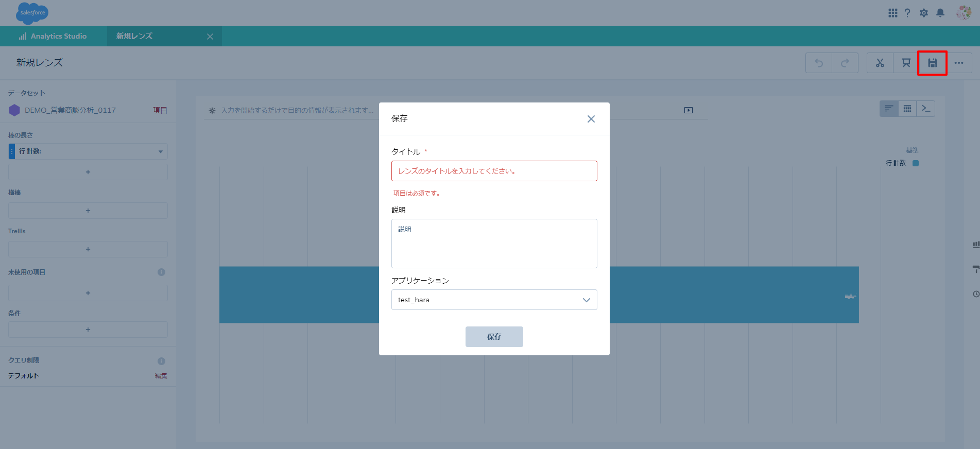Screen dimensions: 980x449
Task: Select the 新規レンズ tab
Action: coord(134,36)
